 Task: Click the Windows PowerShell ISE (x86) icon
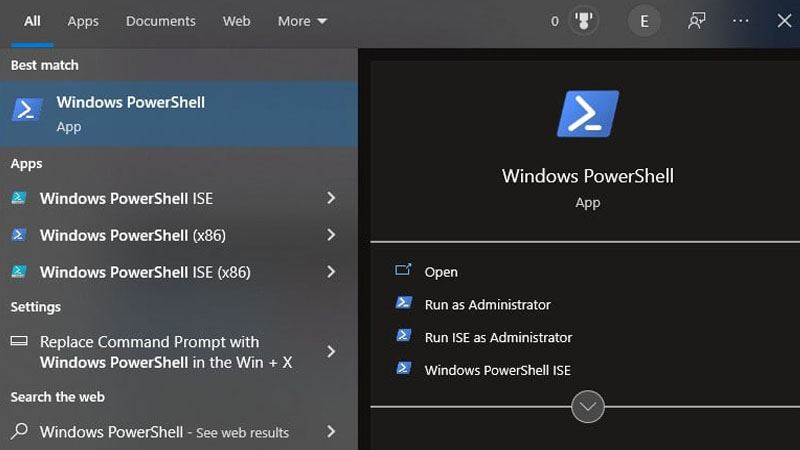coord(19,271)
